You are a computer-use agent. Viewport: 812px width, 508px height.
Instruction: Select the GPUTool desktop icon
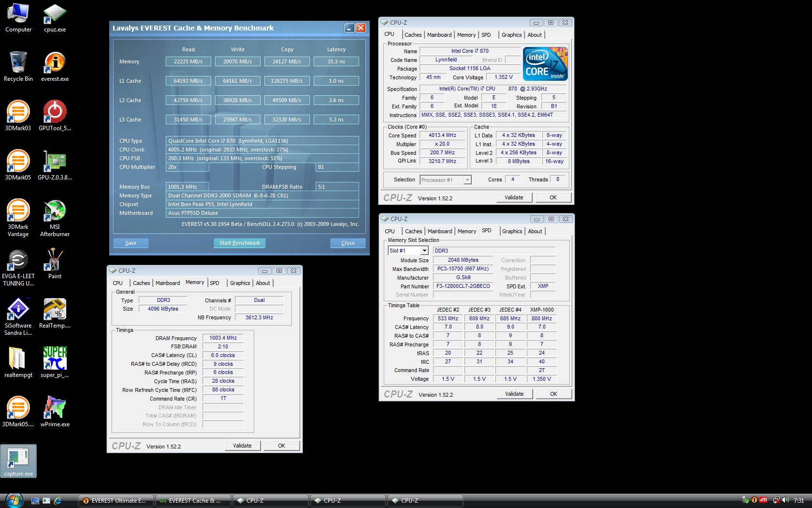(x=55, y=116)
